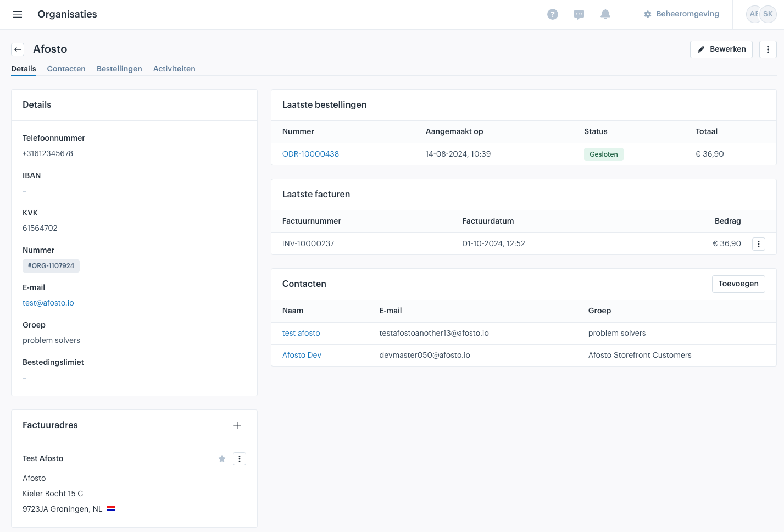The height and width of the screenshot is (532, 784).
Task: Switch to the Details tab
Action: click(24, 69)
